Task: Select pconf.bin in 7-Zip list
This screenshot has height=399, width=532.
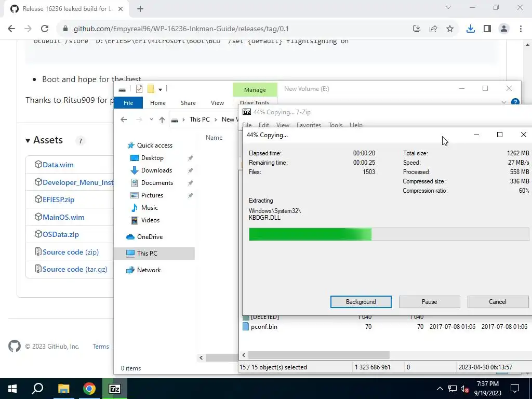Action: [264, 327]
